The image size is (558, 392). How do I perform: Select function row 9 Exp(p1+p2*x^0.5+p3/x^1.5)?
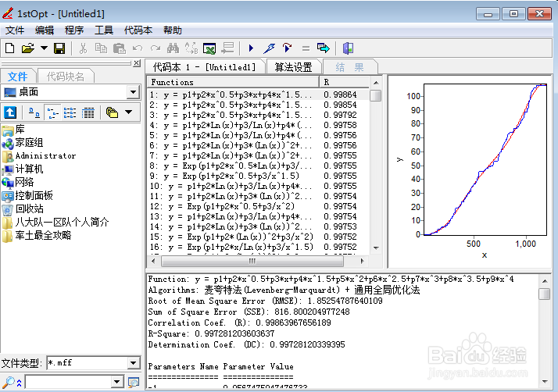click(259, 176)
